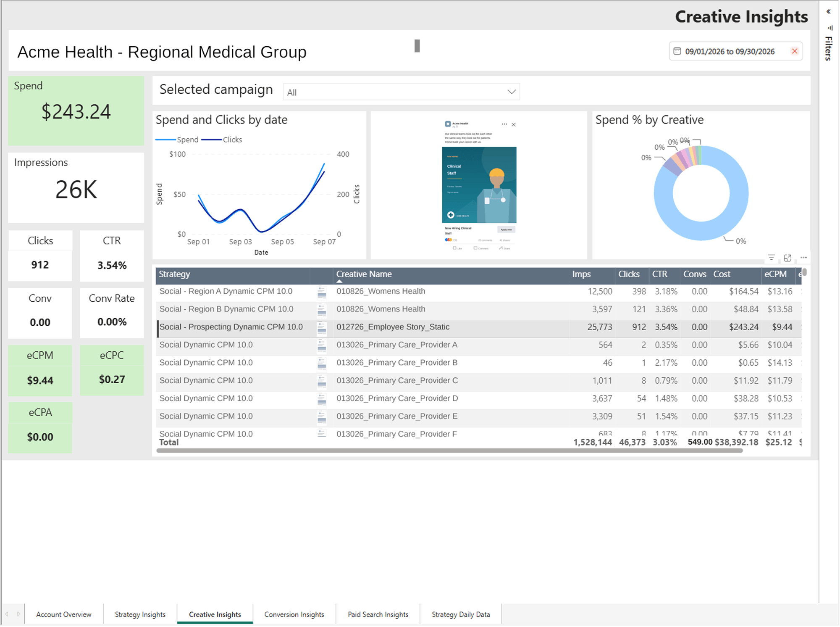Viewport: 840px width, 627px height.
Task: Click the CTR 3.54% card
Action: point(112,256)
